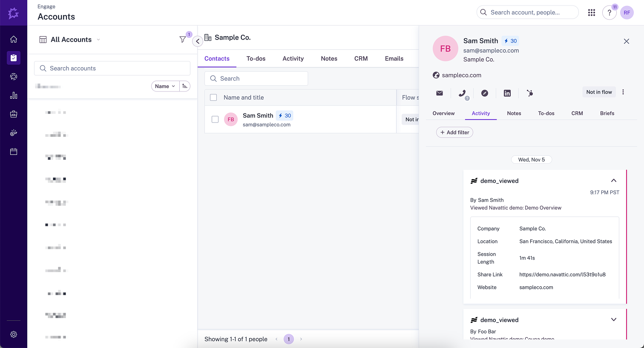Click the Add filter button
644x348 pixels.
[x=454, y=132]
